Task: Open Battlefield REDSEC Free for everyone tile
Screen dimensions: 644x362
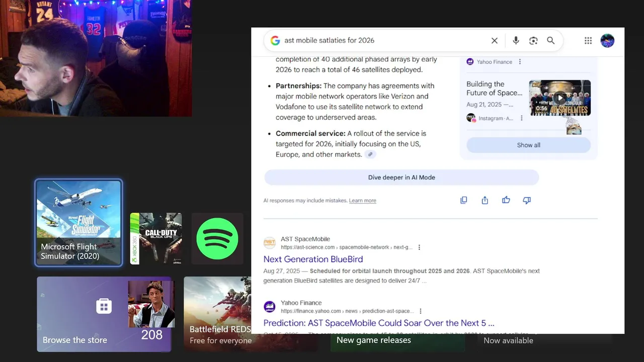Action: [217, 314]
